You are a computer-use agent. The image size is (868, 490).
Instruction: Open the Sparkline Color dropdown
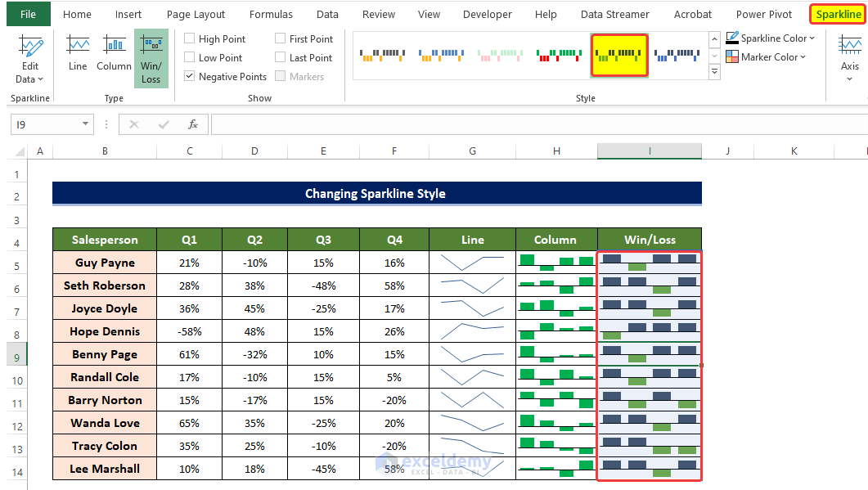pyautogui.click(x=771, y=38)
